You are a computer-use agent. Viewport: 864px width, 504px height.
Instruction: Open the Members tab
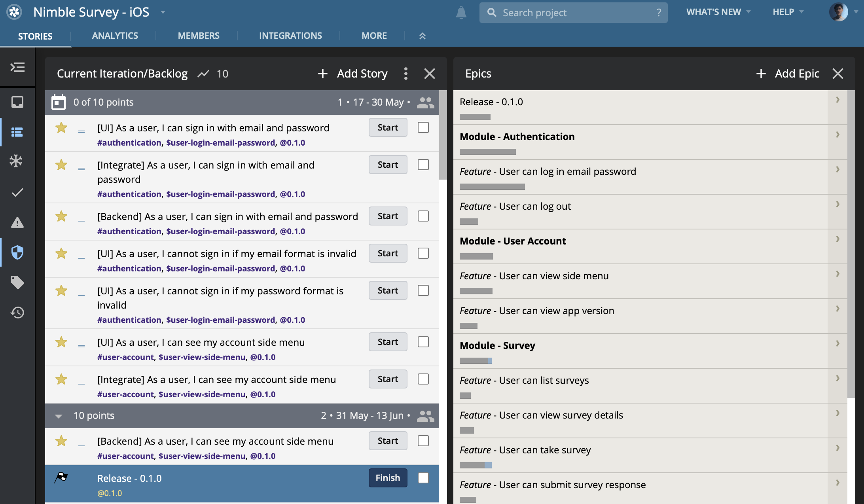pyautogui.click(x=198, y=36)
